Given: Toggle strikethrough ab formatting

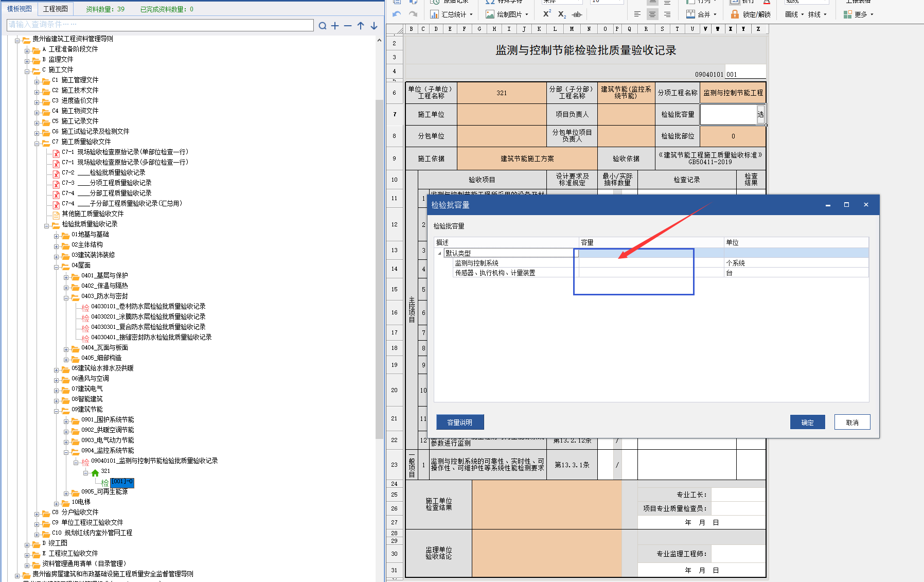Looking at the screenshot, I should pos(577,14).
